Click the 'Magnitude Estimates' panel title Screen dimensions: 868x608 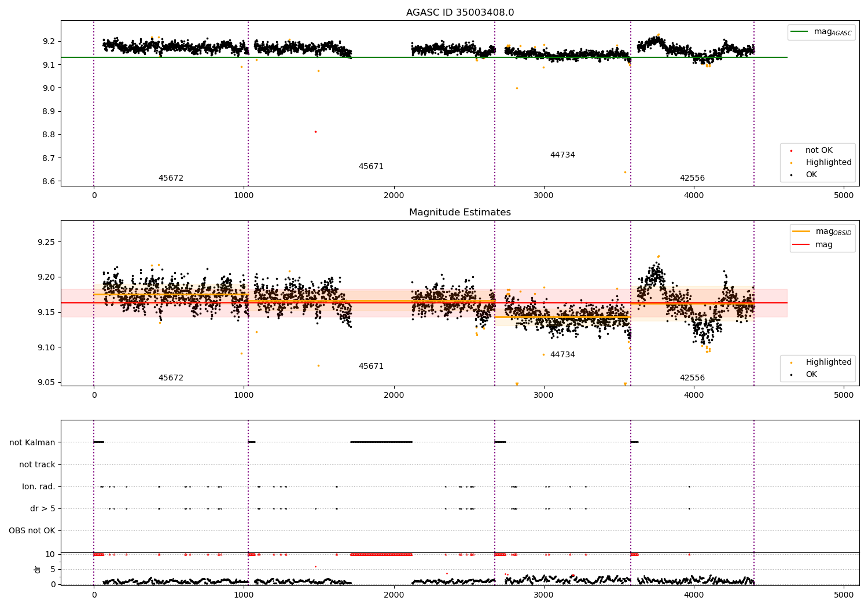tap(460, 213)
